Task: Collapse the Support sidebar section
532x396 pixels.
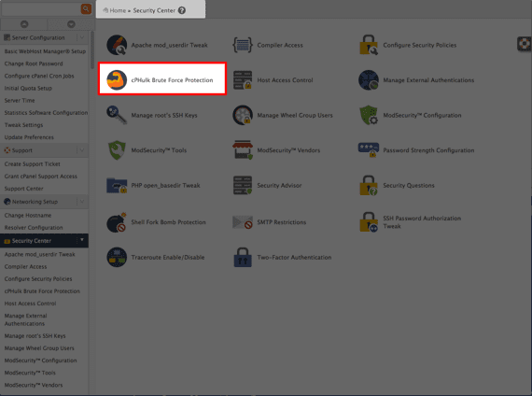Action: [82, 150]
